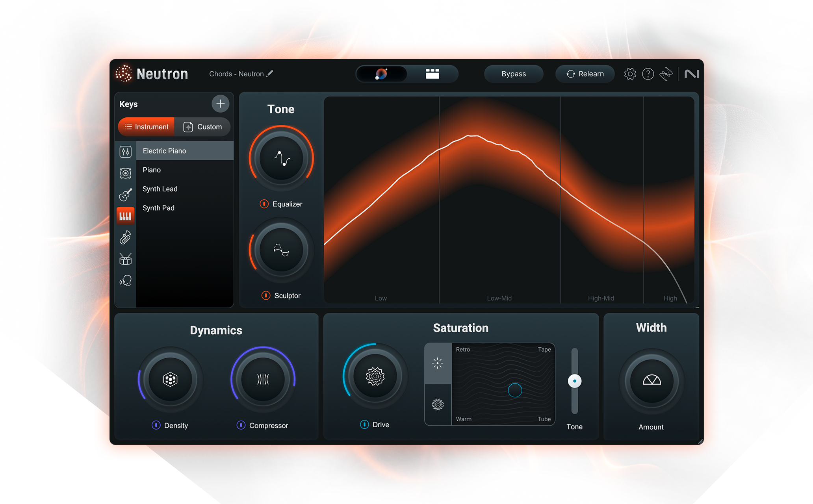Select Piano from the list

click(185, 170)
